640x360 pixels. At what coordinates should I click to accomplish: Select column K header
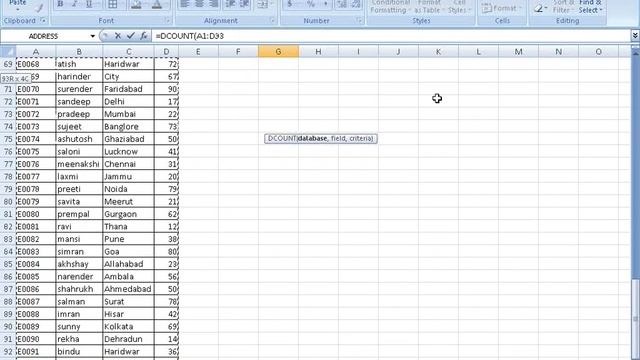[438, 51]
